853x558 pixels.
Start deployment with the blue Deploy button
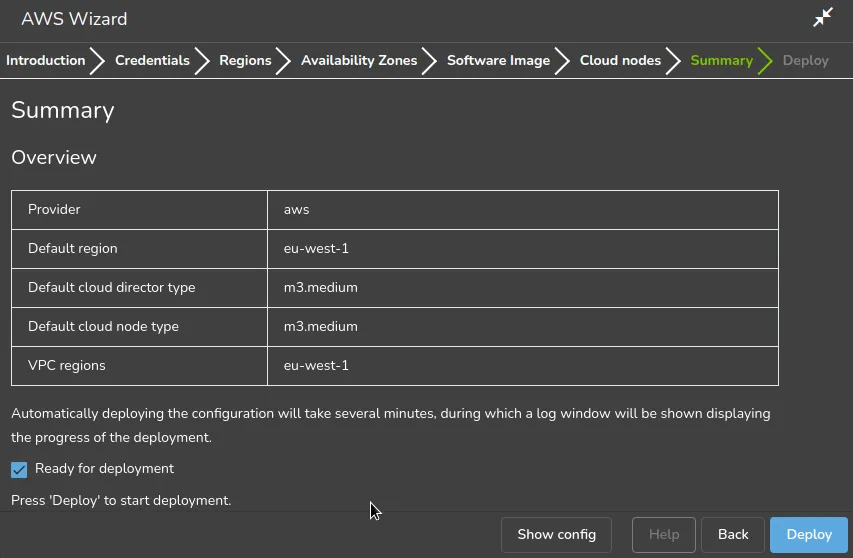click(x=809, y=535)
